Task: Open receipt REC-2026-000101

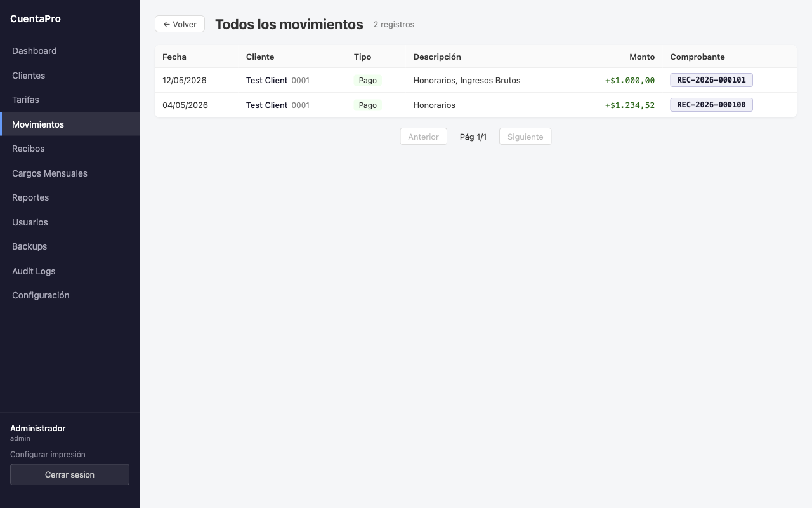Action: coord(711,80)
